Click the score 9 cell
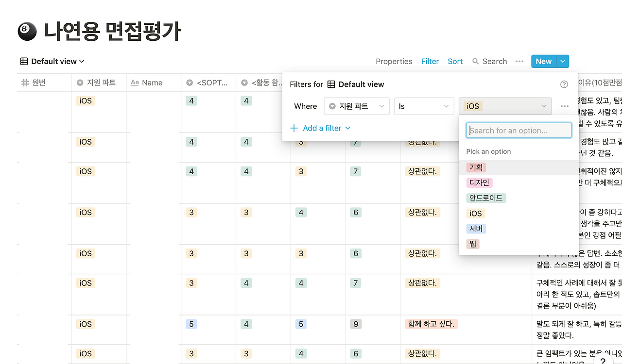Image resolution: width=622 pixels, height=364 pixels. click(356, 324)
